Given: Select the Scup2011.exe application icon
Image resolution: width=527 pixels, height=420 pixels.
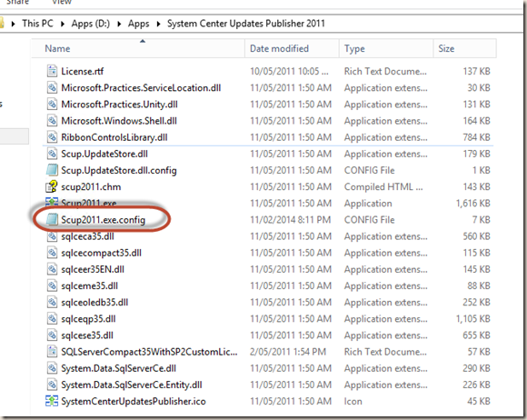Looking at the screenshot, I should [52, 202].
